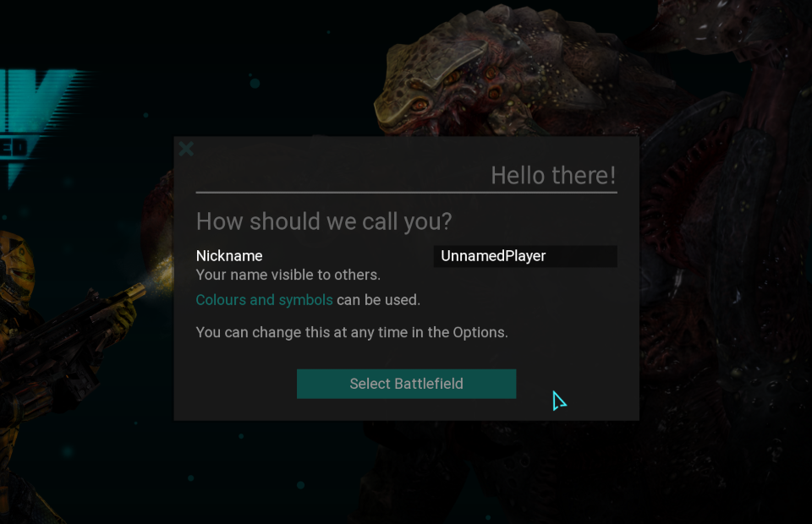Select the Nickname label
Image resolution: width=812 pixels, height=524 pixels.
pos(229,256)
